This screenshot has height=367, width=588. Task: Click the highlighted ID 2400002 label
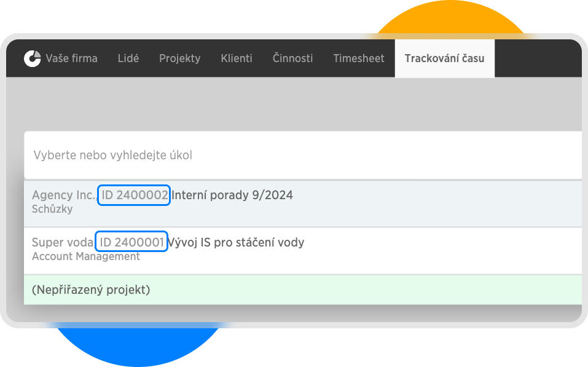[133, 195]
